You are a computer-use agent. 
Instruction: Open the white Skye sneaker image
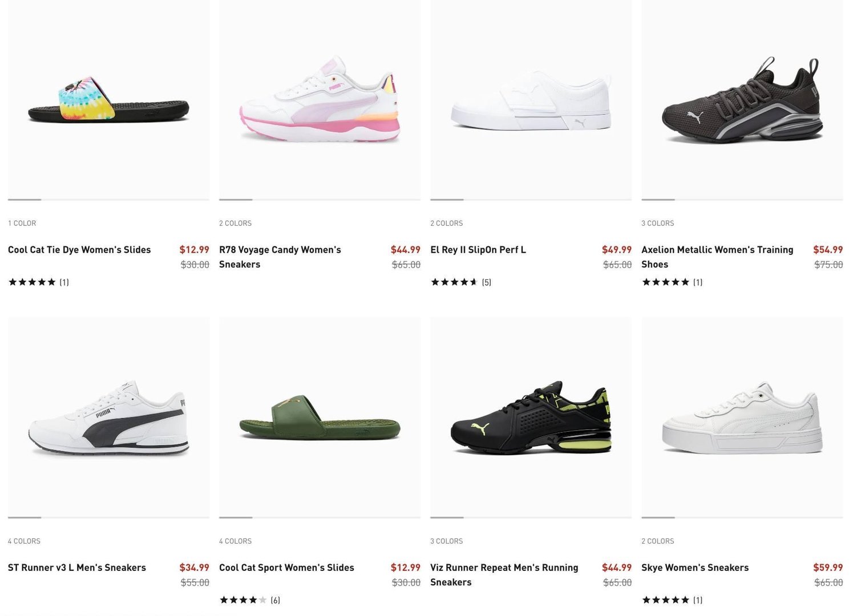coord(742,418)
